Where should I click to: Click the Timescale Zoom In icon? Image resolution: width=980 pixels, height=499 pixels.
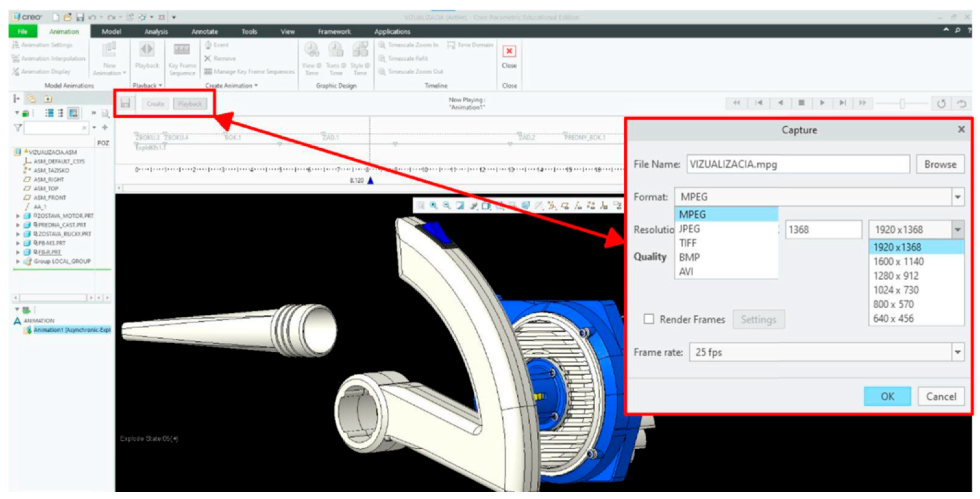coord(382,45)
